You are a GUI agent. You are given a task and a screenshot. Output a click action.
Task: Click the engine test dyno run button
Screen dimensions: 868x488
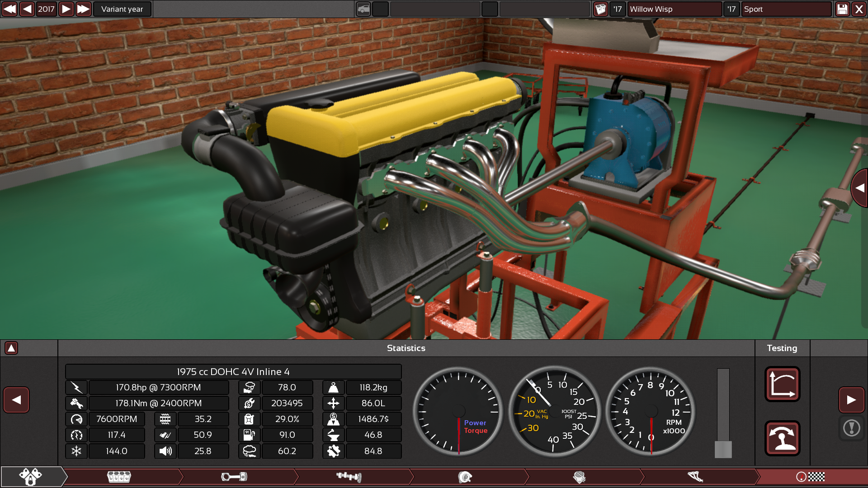coord(782,438)
